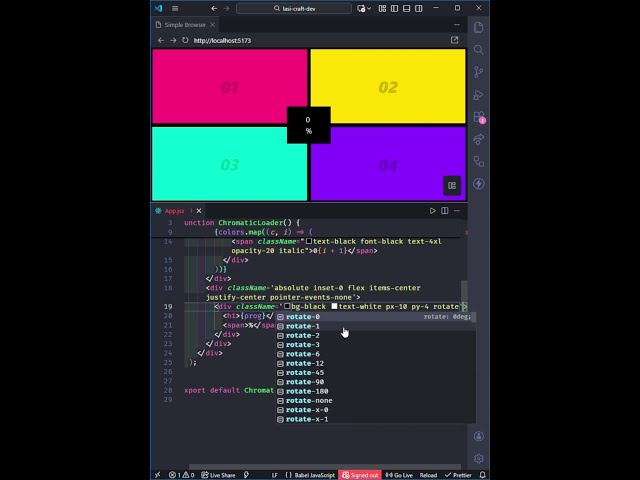This screenshot has height=480, width=640.
Task: Switch to the App.jsx editor tab
Action: tap(174, 211)
